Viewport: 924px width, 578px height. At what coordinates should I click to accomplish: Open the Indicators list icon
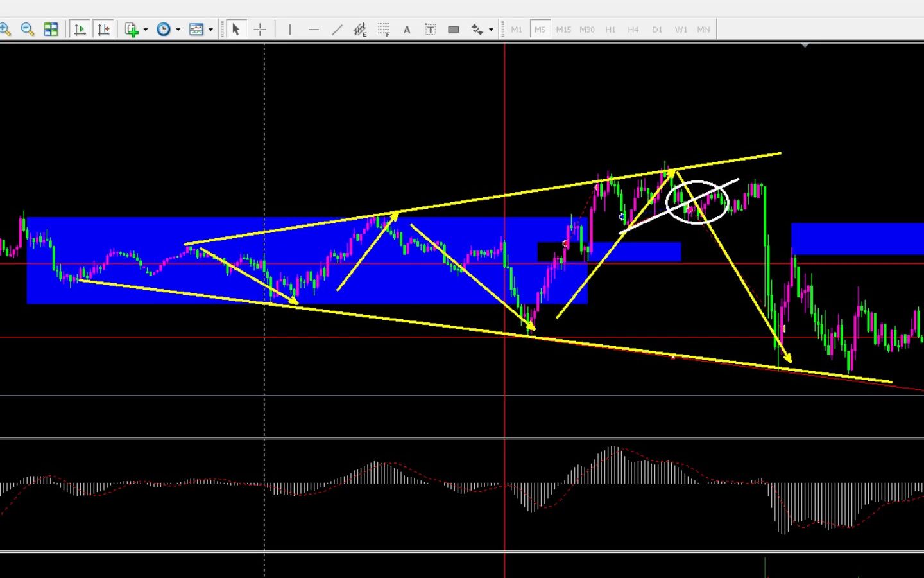click(132, 29)
